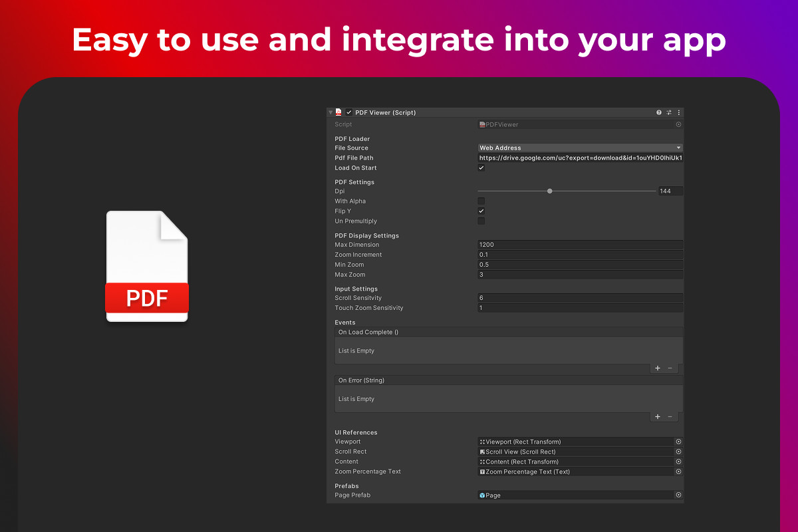The height and width of the screenshot is (532, 798).
Task: Disable the PDF Viewer script checkbox
Action: (349, 112)
